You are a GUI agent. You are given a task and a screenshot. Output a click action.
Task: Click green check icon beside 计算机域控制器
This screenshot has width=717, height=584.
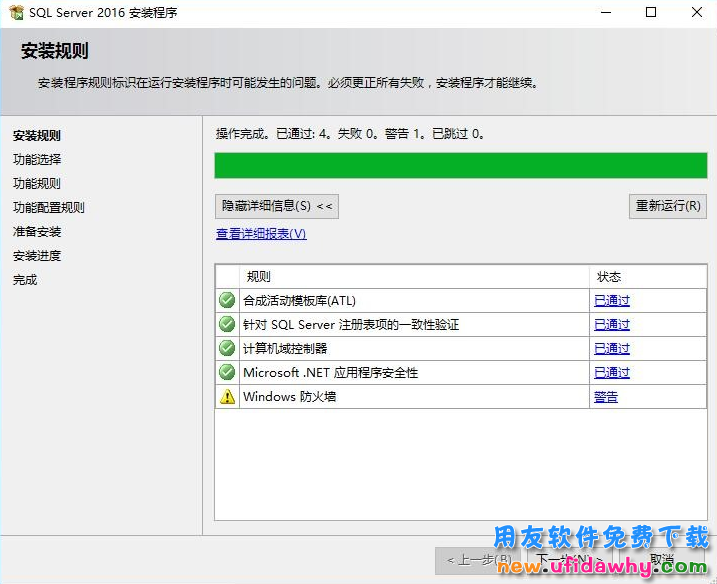pos(227,348)
